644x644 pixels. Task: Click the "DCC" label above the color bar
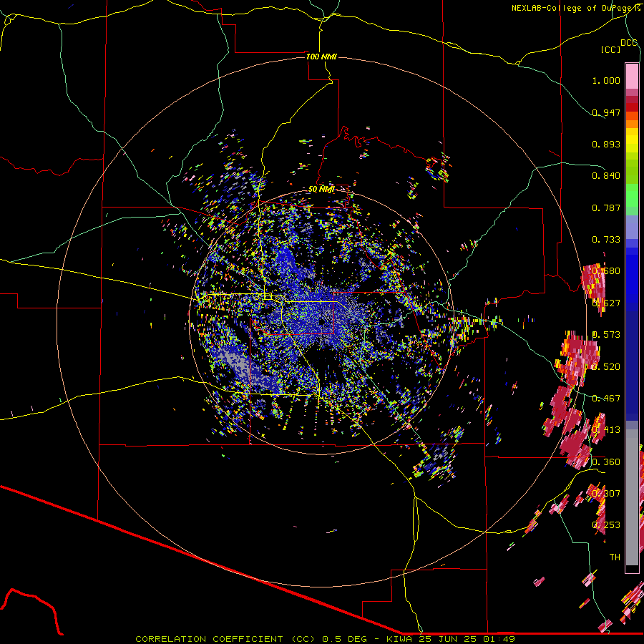pyautogui.click(x=628, y=43)
